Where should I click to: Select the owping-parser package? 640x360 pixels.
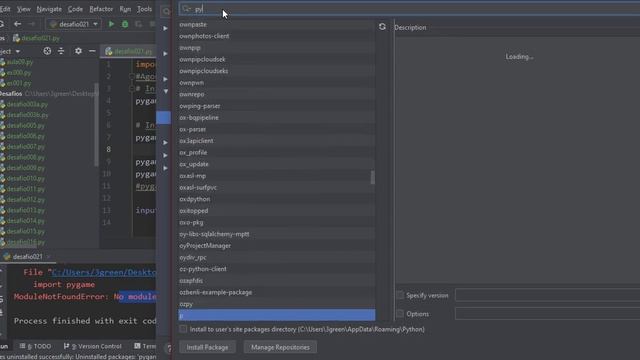coord(276,106)
